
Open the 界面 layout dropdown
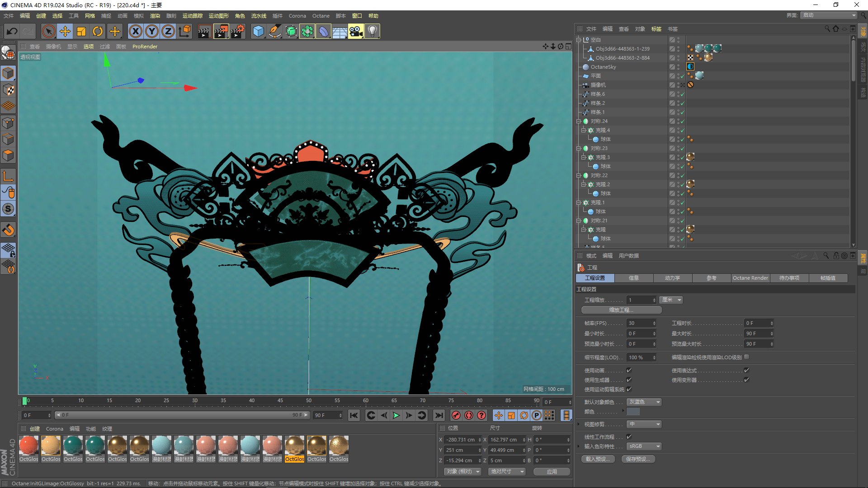tap(829, 15)
